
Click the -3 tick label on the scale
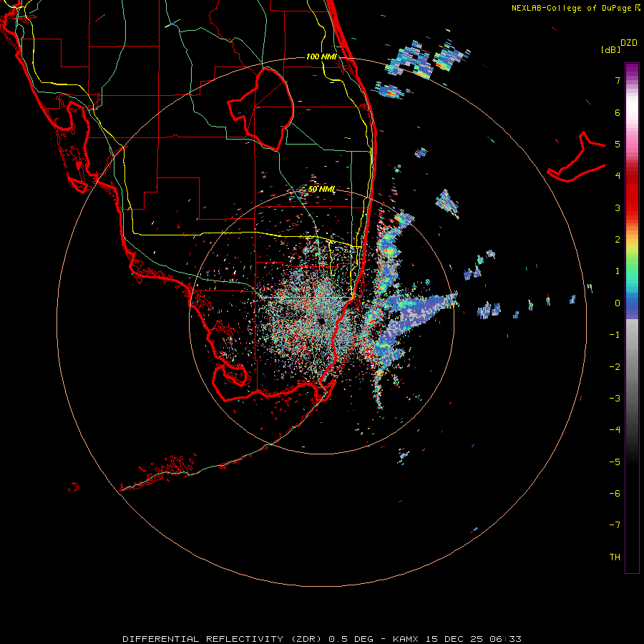[615, 398]
